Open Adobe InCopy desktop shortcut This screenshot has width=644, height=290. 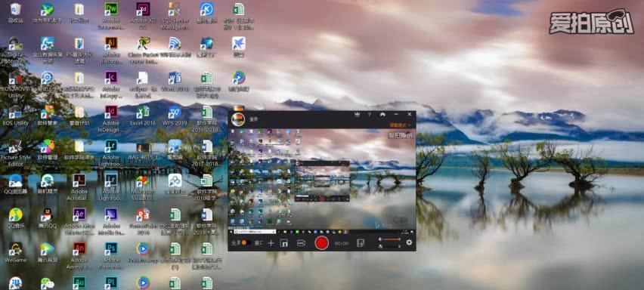point(111,85)
